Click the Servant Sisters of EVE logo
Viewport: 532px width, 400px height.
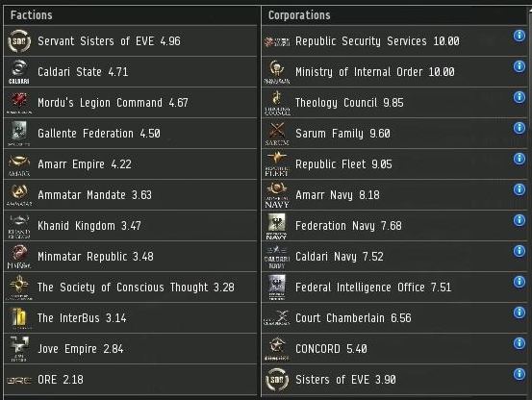(x=19, y=41)
